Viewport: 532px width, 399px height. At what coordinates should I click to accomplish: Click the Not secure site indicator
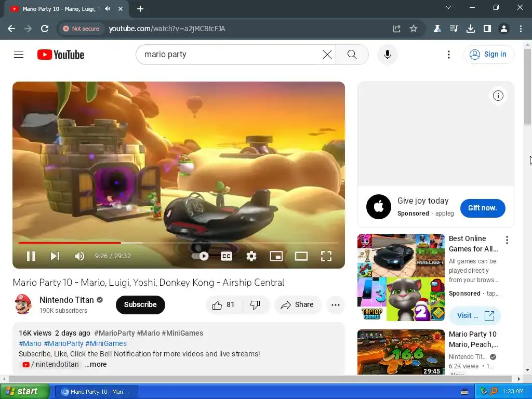click(x=82, y=29)
